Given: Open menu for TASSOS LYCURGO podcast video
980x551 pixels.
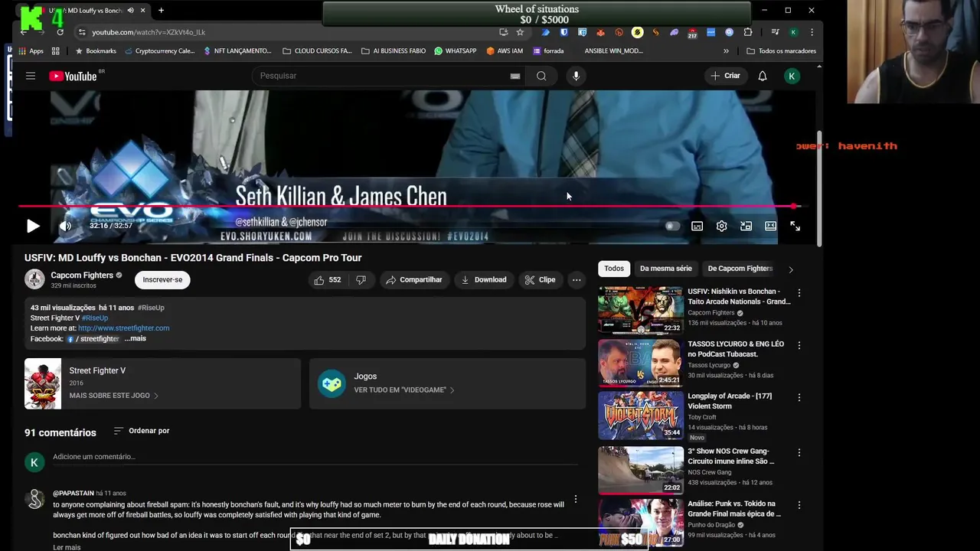Looking at the screenshot, I should pyautogui.click(x=799, y=345).
